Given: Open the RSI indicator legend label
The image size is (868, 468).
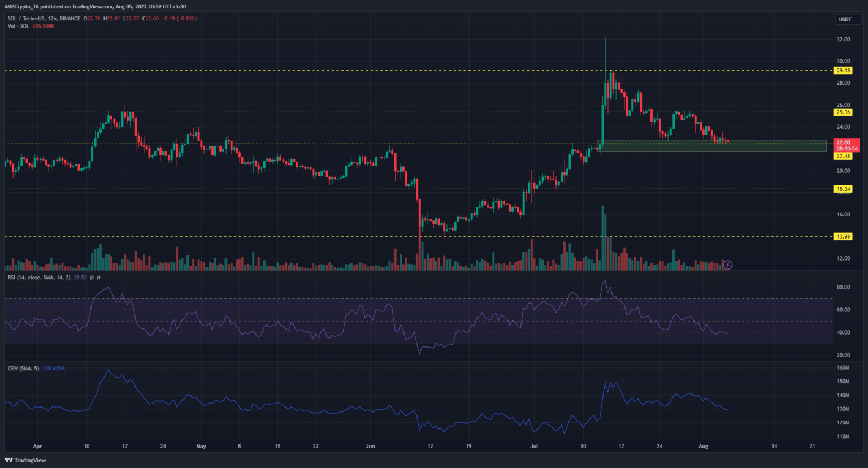Looking at the screenshot, I should (38, 278).
